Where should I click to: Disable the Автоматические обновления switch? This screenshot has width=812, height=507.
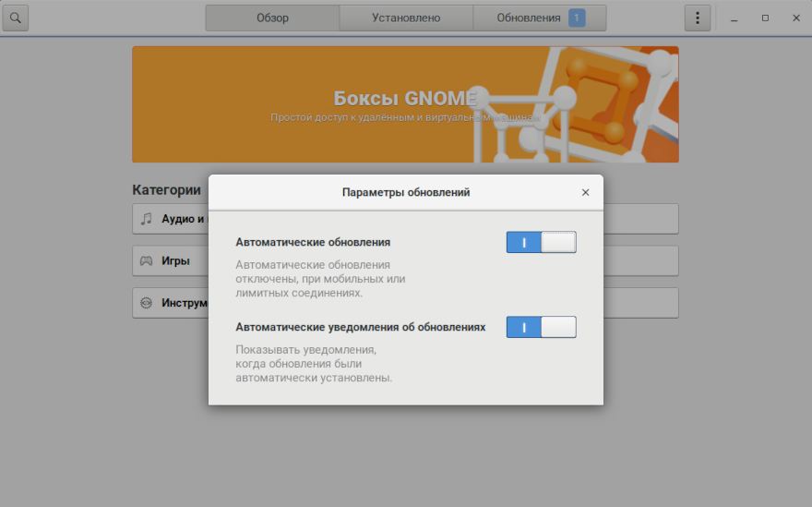pyautogui.click(x=541, y=242)
